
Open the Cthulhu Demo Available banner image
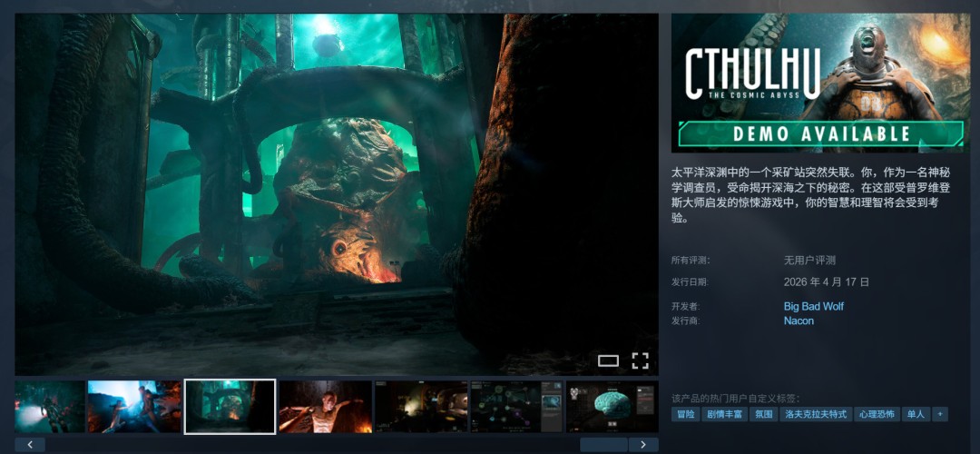819,83
